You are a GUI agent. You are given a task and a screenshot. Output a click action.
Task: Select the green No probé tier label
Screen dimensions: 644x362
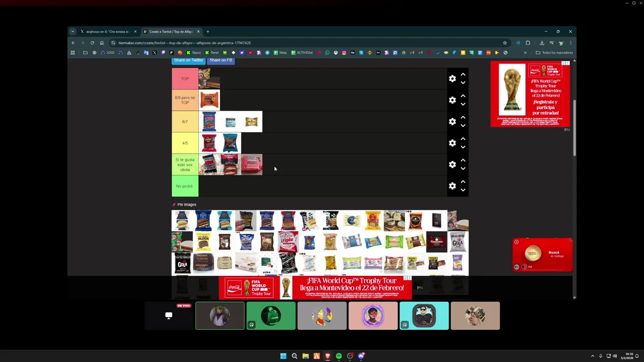185,186
